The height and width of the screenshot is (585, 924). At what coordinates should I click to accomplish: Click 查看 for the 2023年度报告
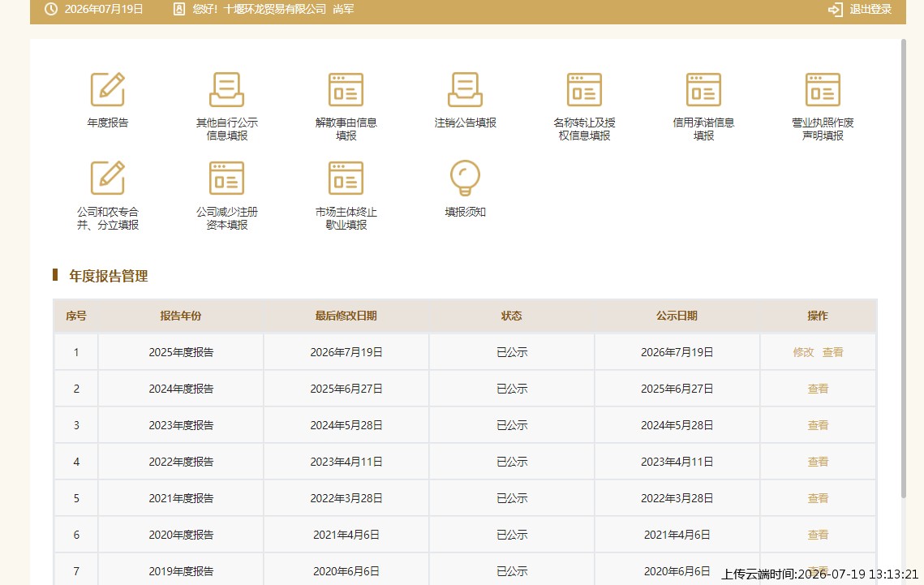(x=818, y=425)
